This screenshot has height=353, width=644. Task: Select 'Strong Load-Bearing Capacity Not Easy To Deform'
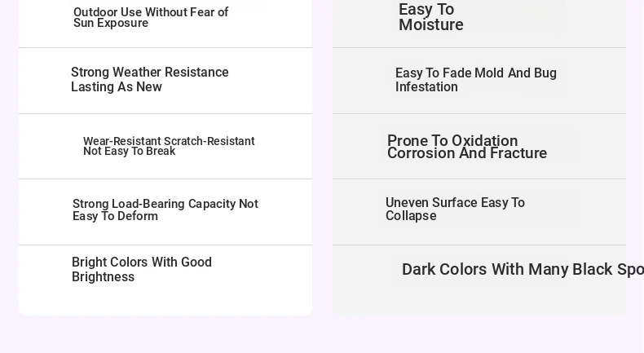click(x=165, y=210)
